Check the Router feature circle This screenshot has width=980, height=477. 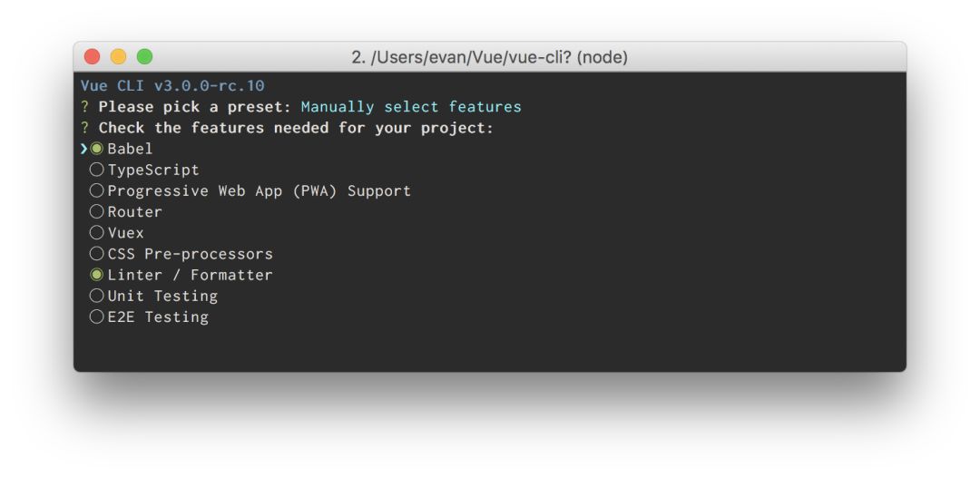[x=97, y=211]
